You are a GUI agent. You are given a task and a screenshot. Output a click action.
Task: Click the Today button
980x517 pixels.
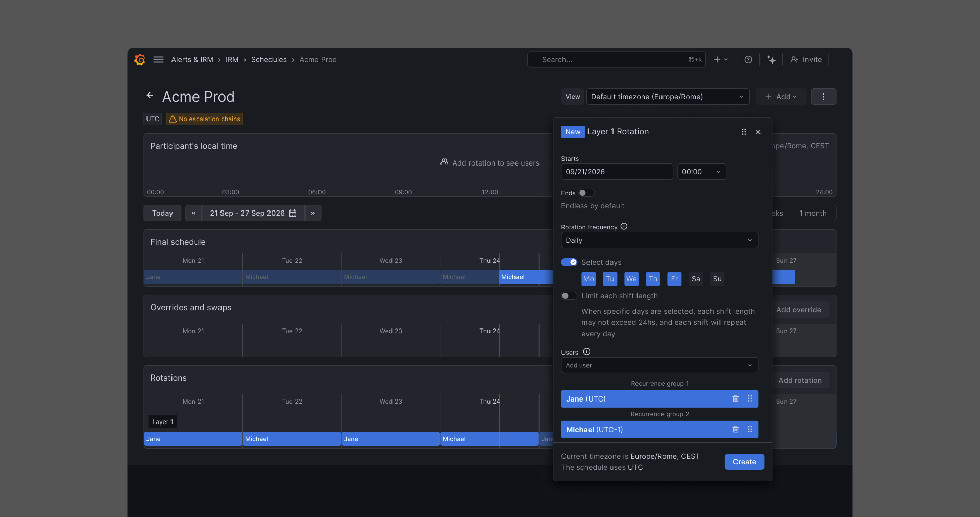click(162, 213)
